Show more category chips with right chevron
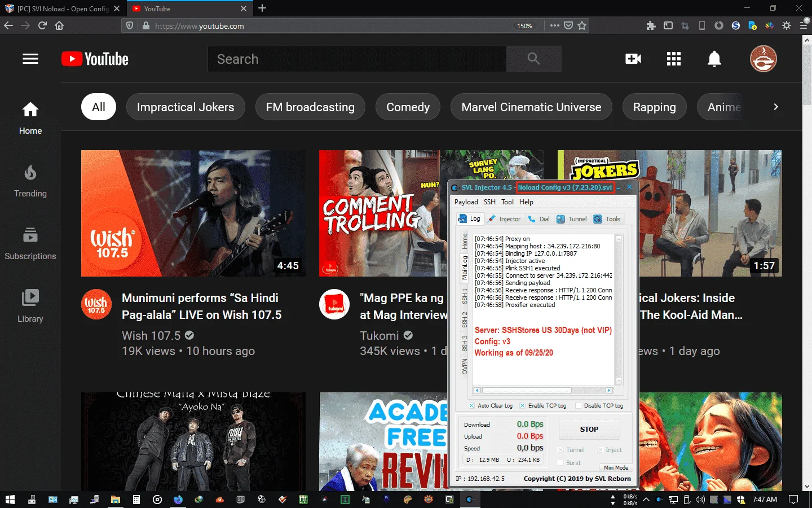 pyautogui.click(x=776, y=107)
